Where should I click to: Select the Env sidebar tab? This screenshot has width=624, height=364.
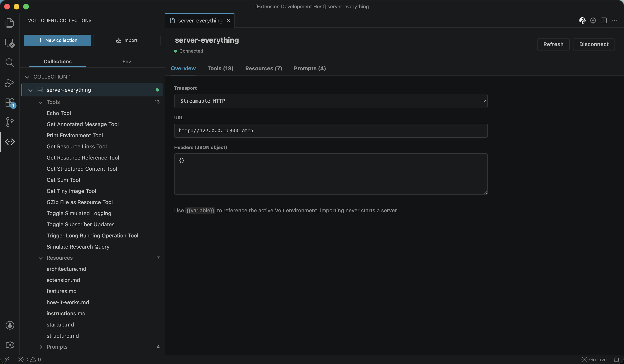tap(126, 62)
